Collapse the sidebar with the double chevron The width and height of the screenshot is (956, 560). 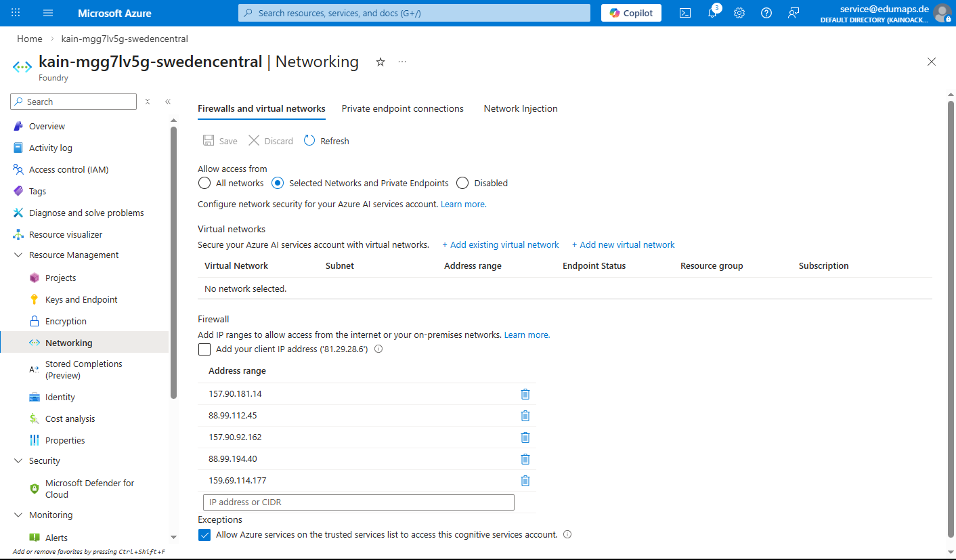tap(168, 102)
